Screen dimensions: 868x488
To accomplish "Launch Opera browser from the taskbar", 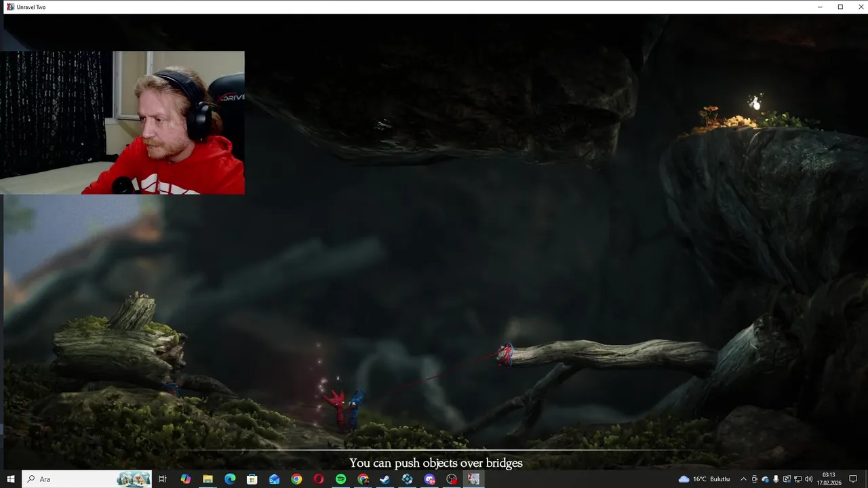I will pos(319,479).
